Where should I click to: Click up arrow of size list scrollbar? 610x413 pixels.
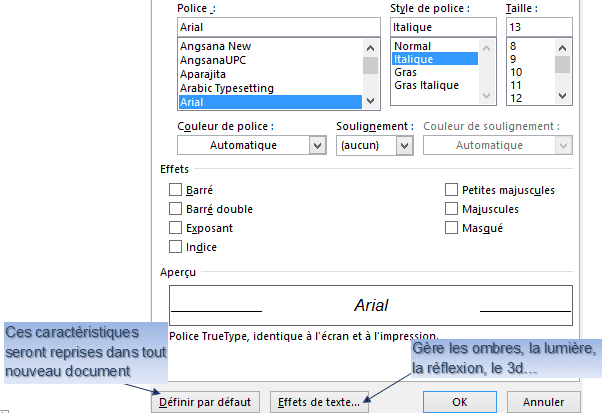pos(563,48)
